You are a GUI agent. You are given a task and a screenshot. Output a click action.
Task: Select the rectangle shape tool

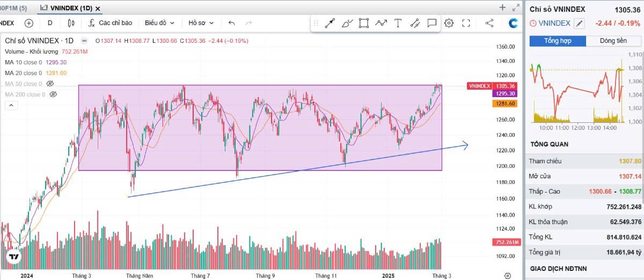coord(364,23)
